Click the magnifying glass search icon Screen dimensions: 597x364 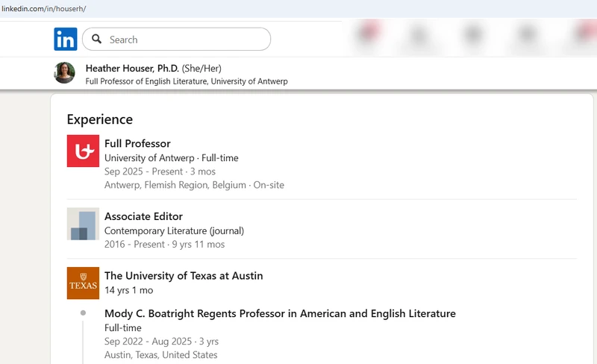coord(97,39)
